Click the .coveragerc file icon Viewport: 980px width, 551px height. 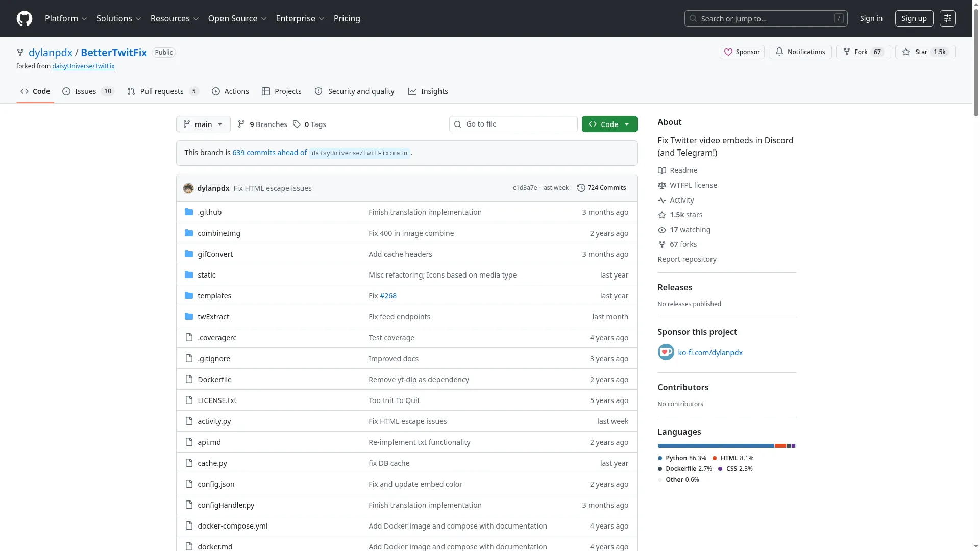pyautogui.click(x=189, y=338)
